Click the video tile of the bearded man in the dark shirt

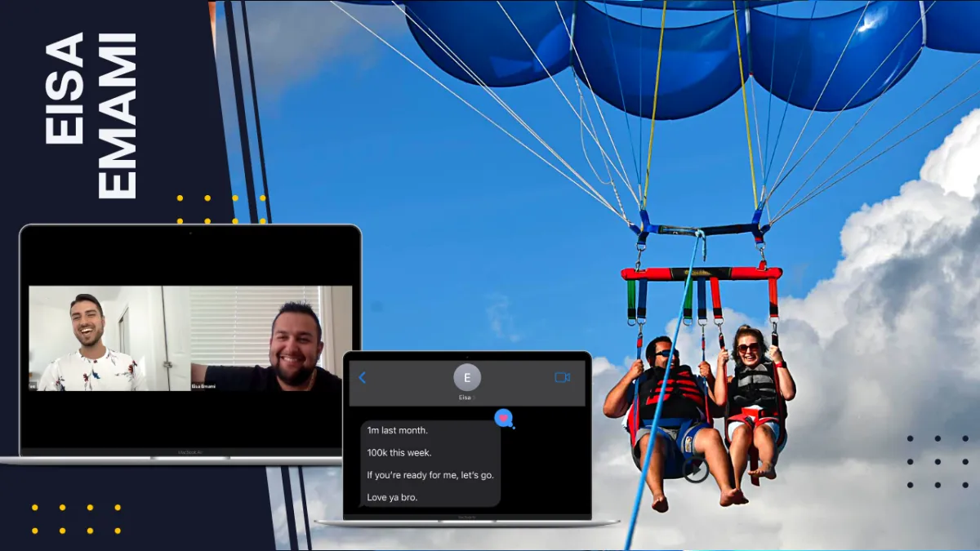(x=272, y=338)
